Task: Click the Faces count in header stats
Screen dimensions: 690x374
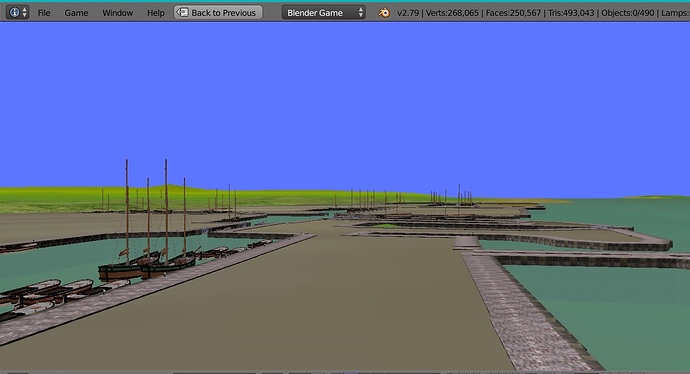Action: tap(513, 13)
